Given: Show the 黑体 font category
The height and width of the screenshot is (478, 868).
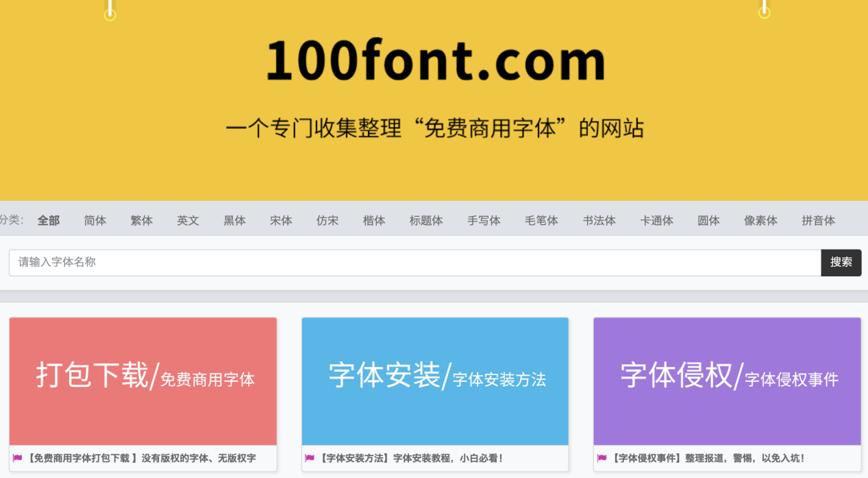Looking at the screenshot, I should [x=234, y=220].
